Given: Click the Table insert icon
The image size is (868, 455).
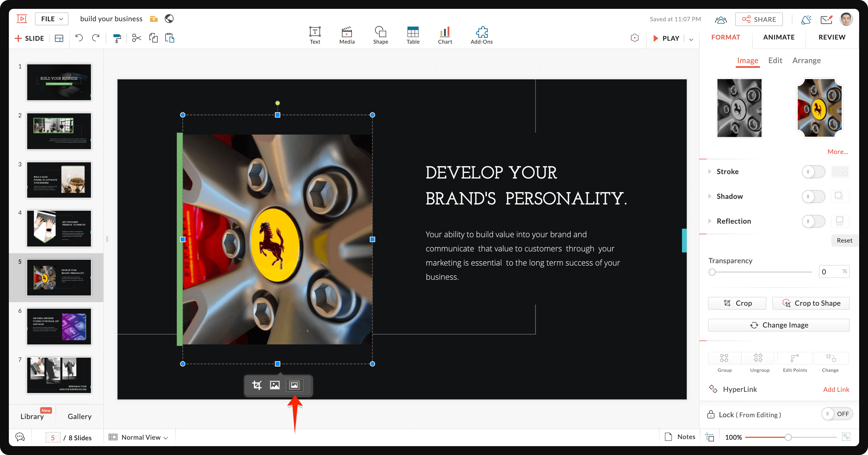Looking at the screenshot, I should [412, 35].
